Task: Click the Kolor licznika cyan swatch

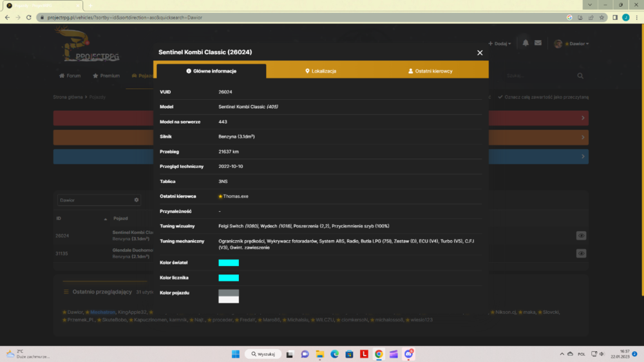Action: [x=229, y=278]
